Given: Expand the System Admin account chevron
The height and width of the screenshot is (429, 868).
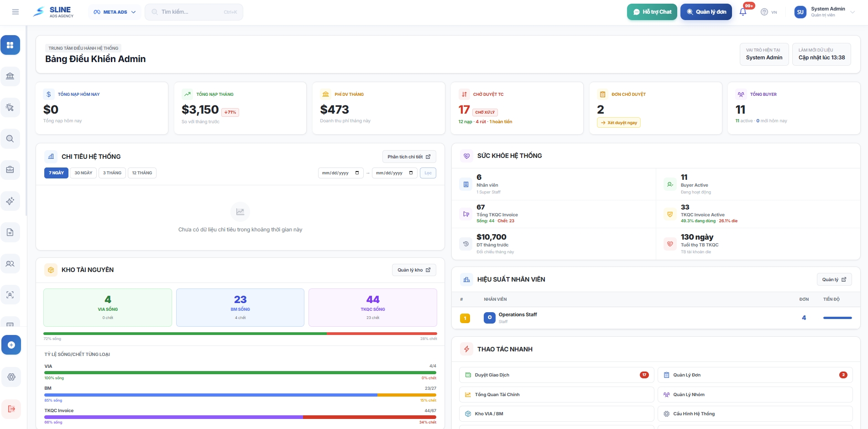Looking at the screenshot, I should tap(852, 12).
